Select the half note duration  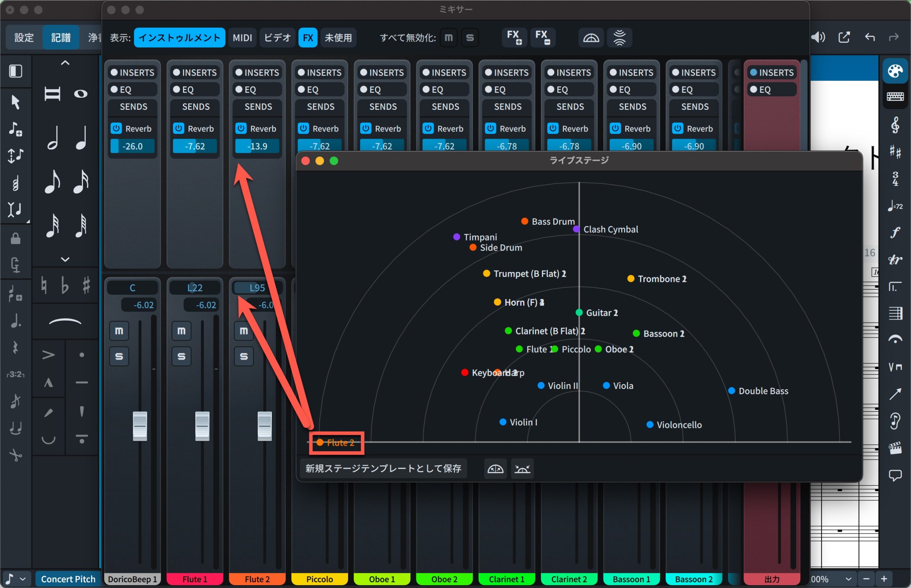point(53,138)
